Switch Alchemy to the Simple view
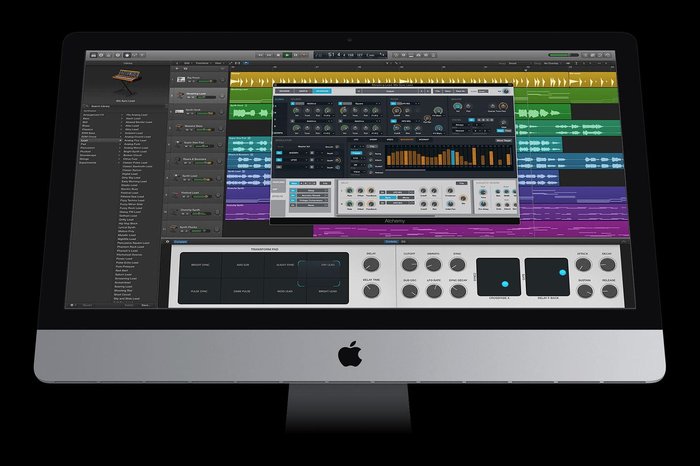The width and height of the screenshot is (700, 466). pyautogui.click(x=303, y=91)
